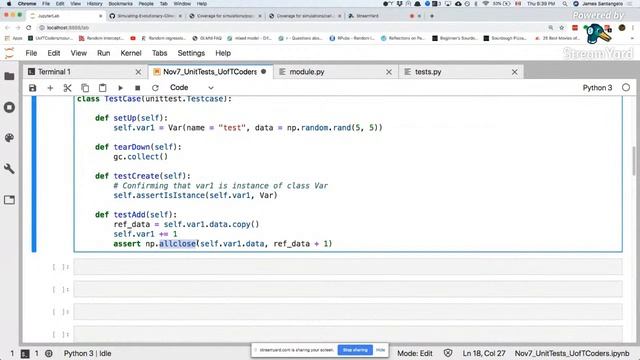640x360 pixels.
Task: Bookmark this page with the star icon
Action: 562,28
